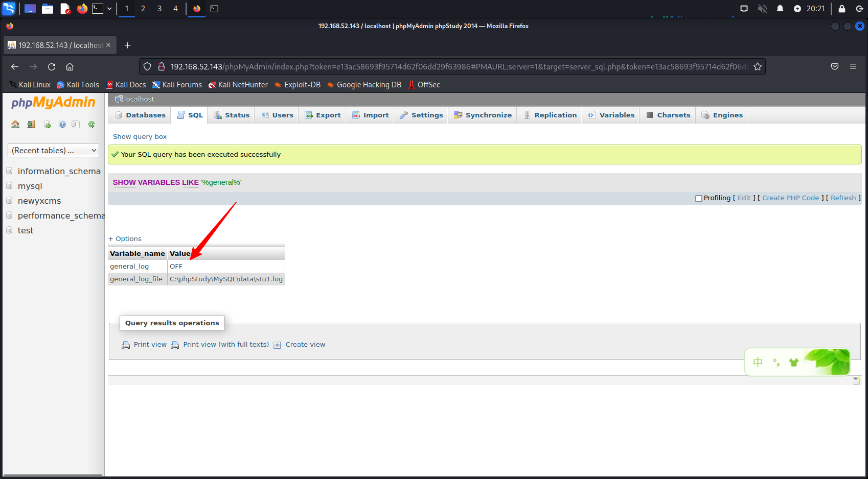This screenshot has height=479, width=868.
Task: Open the file manager from the panel
Action: point(48,9)
